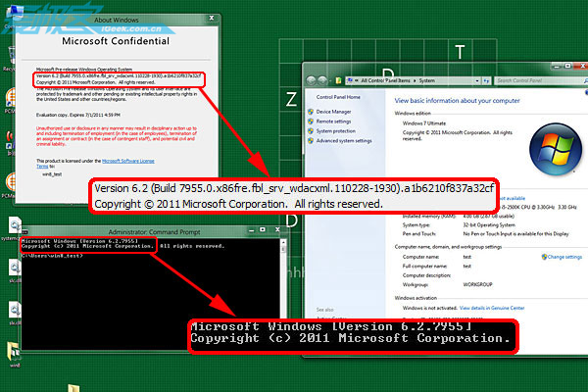Select slc.dll icon directly below systemc file
Image resolution: width=588 pixels, height=392 pixels.
click(x=15, y=272)
